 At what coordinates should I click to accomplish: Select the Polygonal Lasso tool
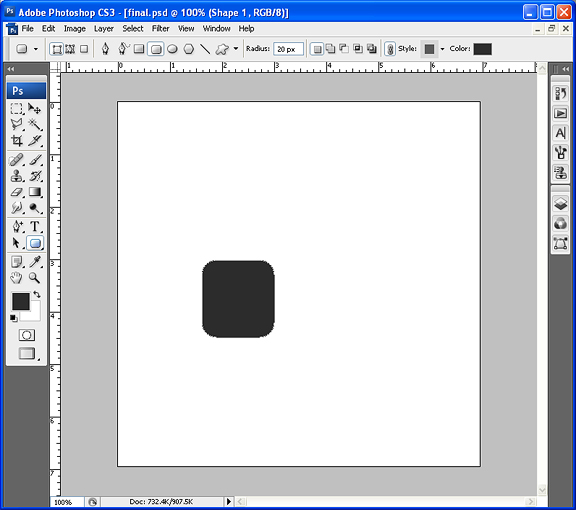pos(17,125)
